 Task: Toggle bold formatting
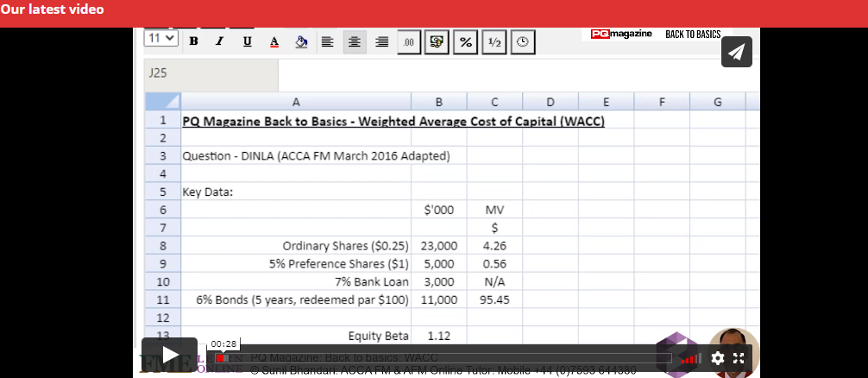(193, 41)
